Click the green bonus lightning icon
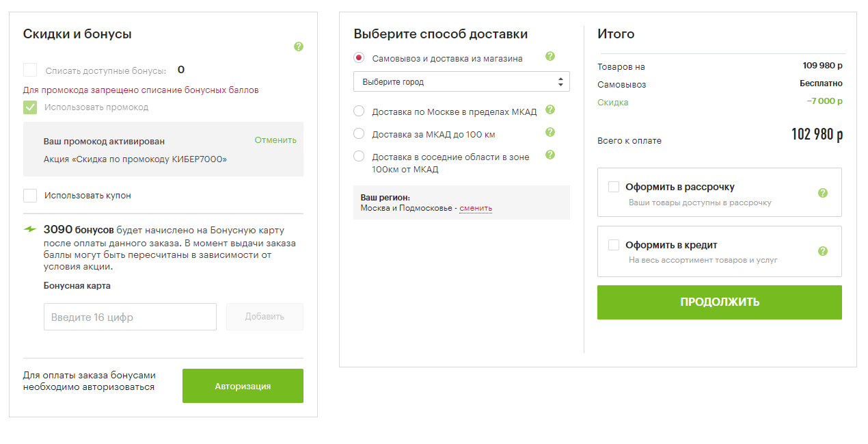Viewport: 868px width, 444px height. click(x=30, y=229)
